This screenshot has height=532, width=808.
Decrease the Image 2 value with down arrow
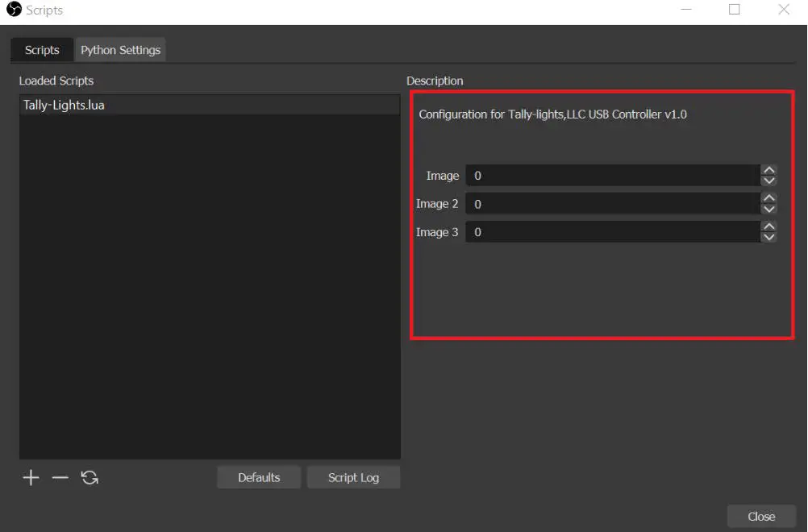[x=768, y=209]
